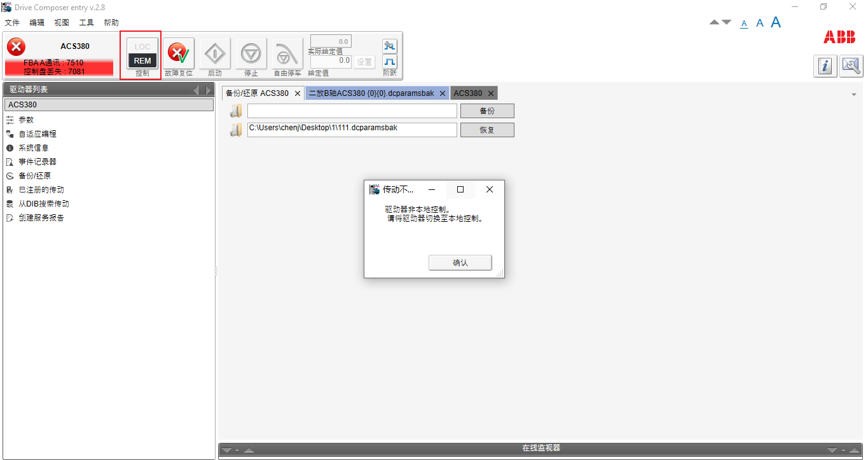Open the 编辑 menu
This screenshot has height=460, width=868.
click(x=37, y=22)
